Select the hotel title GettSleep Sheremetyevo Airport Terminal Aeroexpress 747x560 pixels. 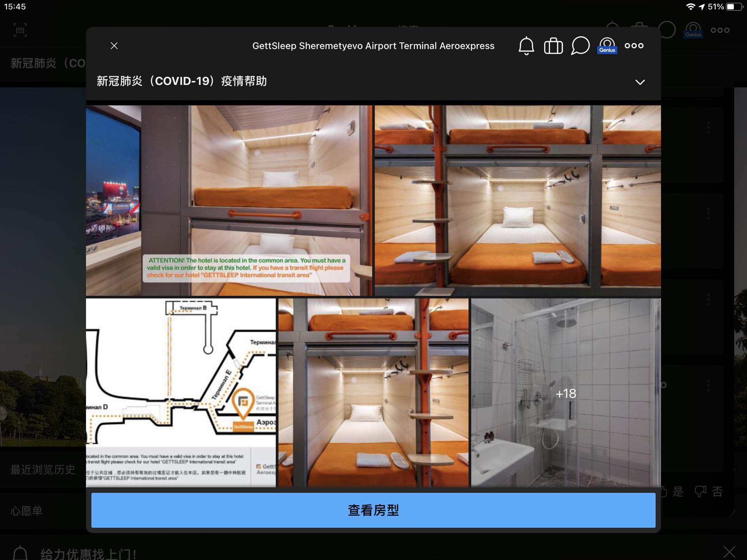(373, 46)
